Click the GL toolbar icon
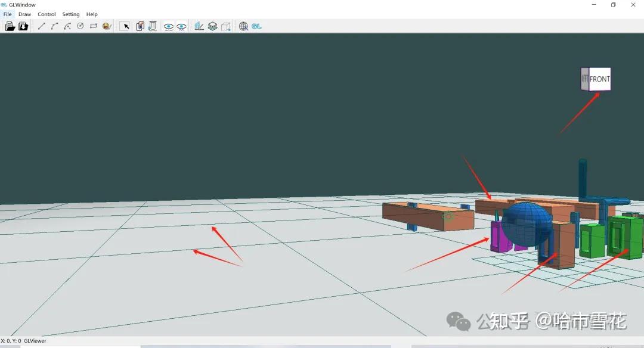This screenshot has width=644, height=348. (256, 26)
